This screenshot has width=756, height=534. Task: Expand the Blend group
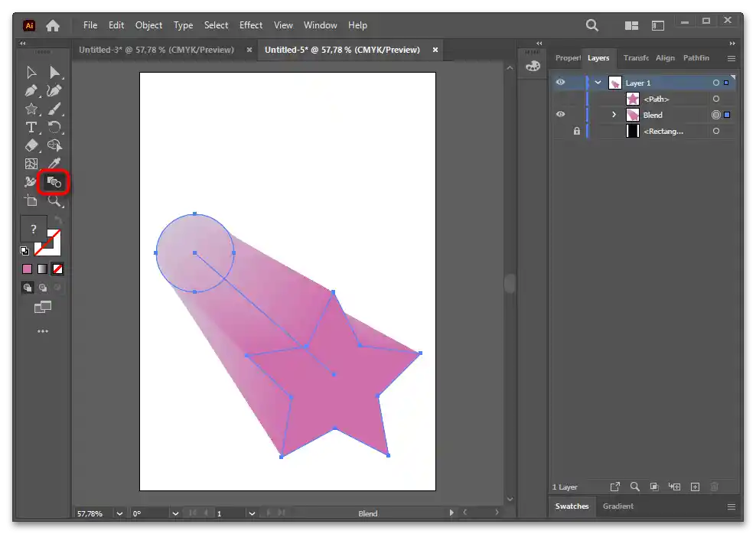[614, 115]
